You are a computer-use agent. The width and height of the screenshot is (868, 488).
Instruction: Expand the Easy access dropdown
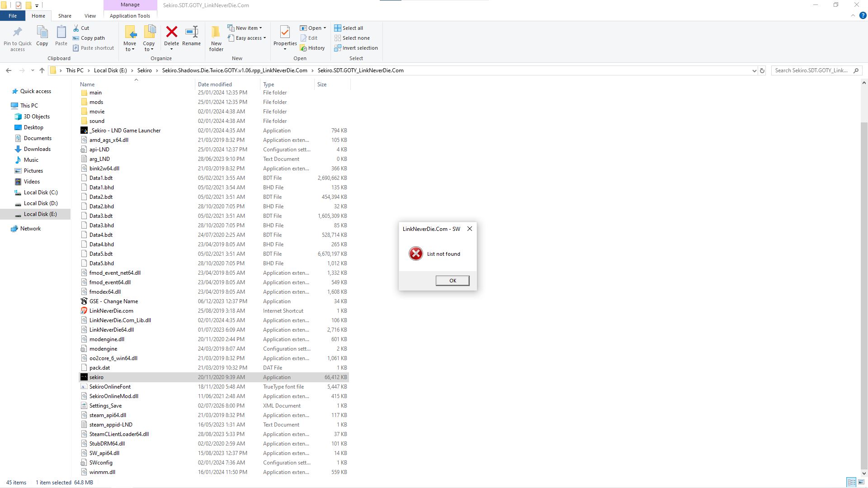(x=247, y=38)
